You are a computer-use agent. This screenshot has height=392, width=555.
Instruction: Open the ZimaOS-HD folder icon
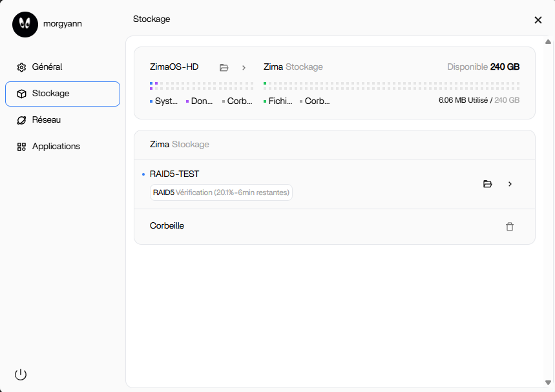coord(224,68)
